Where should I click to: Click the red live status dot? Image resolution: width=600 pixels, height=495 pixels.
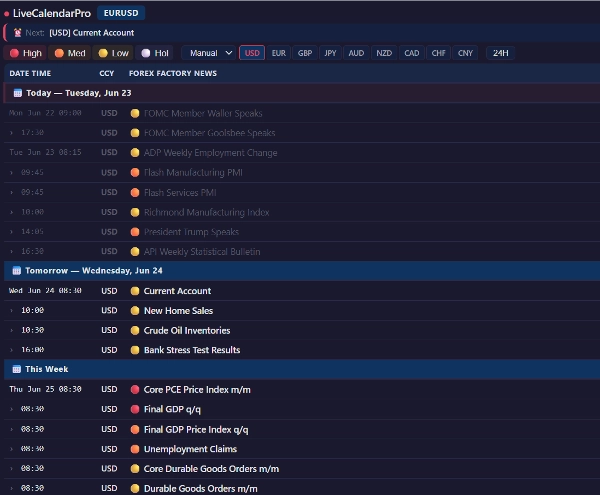click(x=7, y=14)
